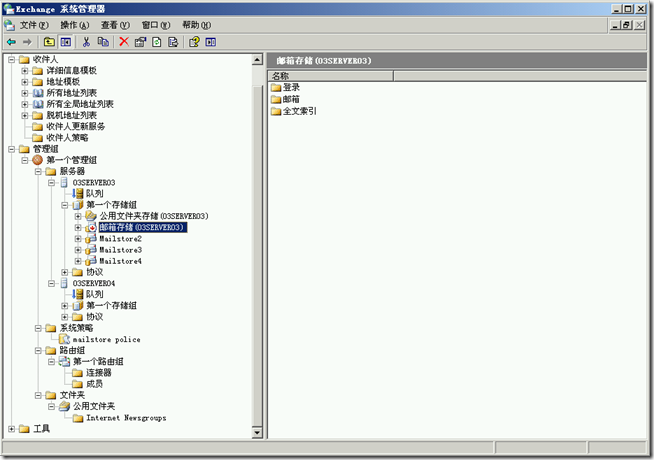
Task: Click the Forward arrow toolbar icon
Action: [27, 42]
